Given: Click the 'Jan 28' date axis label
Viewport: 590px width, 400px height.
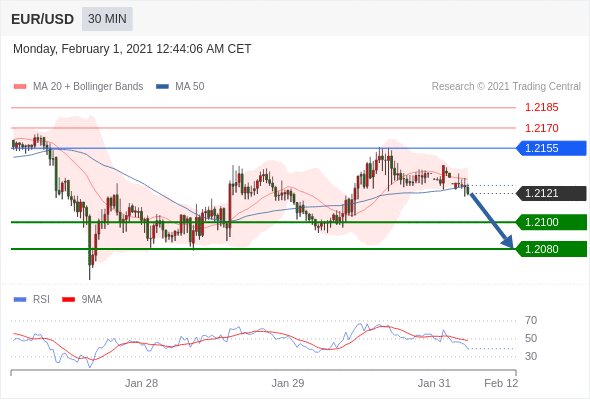Looking at the screenshot, I should [x=141, y=383].
